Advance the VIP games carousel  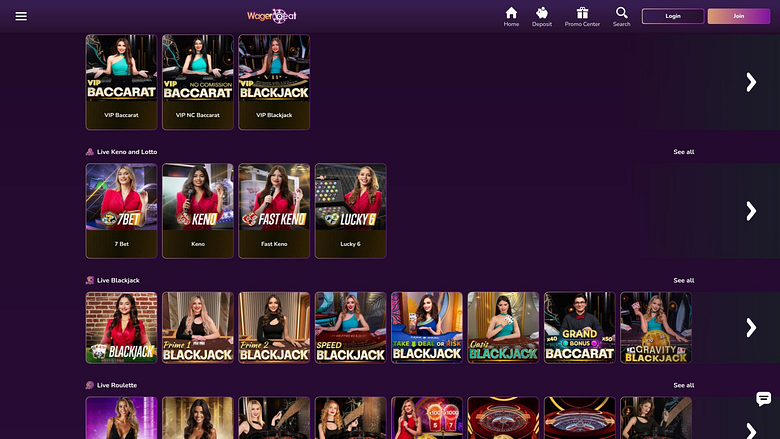pyautogui.click(x=751, y=82)
